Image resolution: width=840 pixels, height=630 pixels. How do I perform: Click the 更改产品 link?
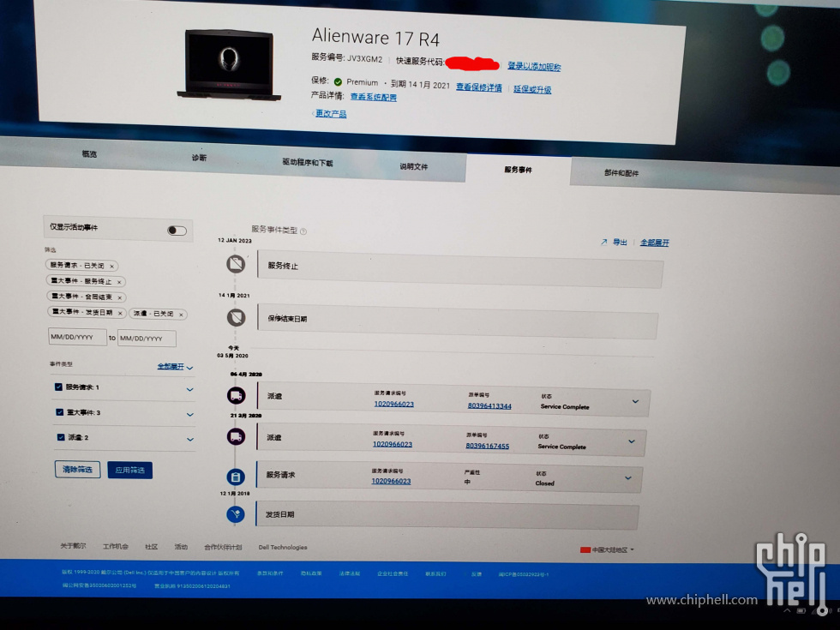(x=331, y=113)
